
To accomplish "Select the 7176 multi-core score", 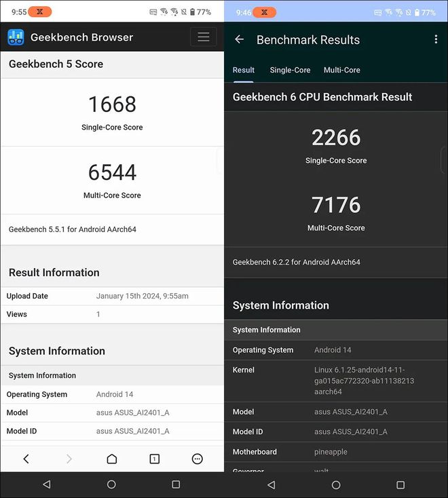I will [x=336, y=205].
